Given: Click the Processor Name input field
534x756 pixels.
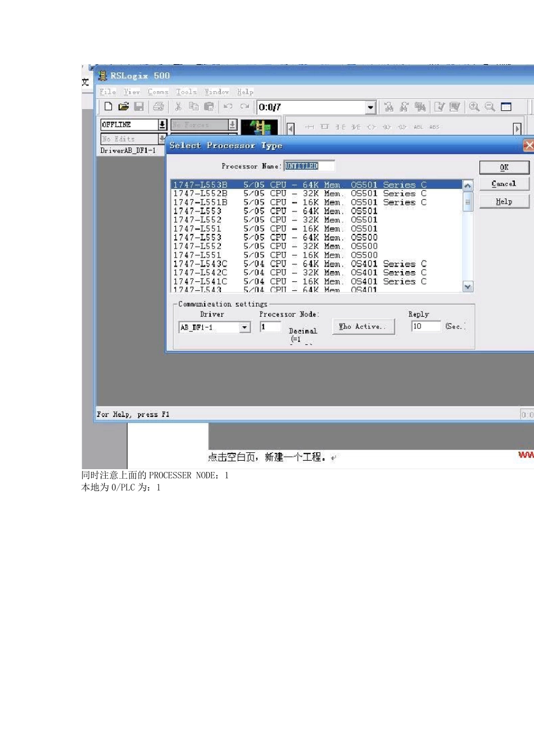Looking at the screenshot, I should point(309,166).
